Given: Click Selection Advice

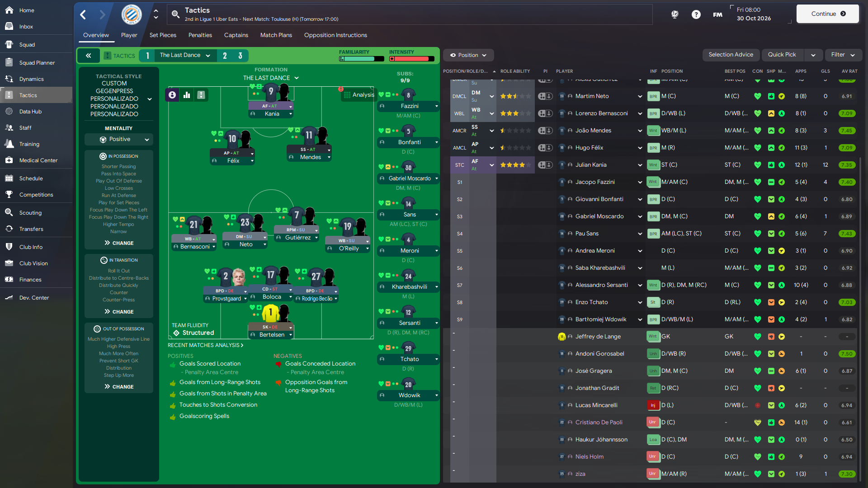Looking at the screenshot, I should pos(731,55).
